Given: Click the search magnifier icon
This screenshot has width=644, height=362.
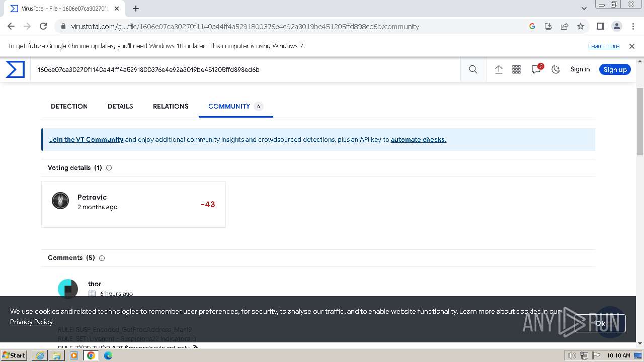Looking at the screenshot, I should click(473, 69).
